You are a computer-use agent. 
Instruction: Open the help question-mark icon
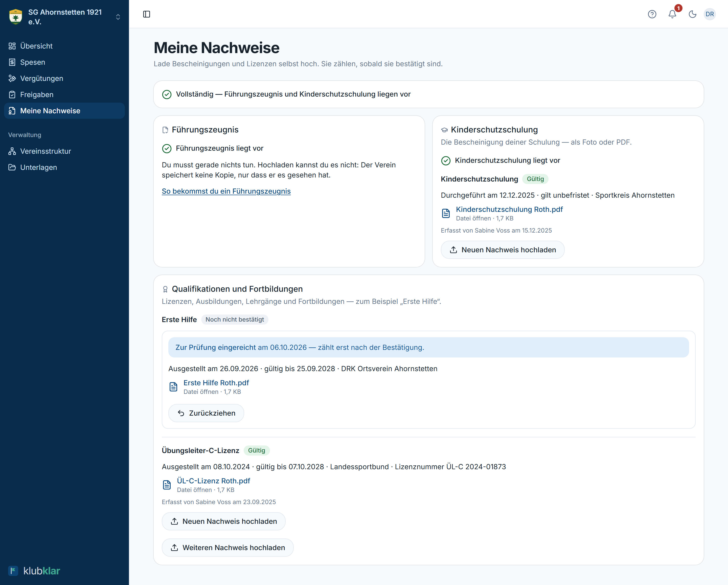click(652, 14)
